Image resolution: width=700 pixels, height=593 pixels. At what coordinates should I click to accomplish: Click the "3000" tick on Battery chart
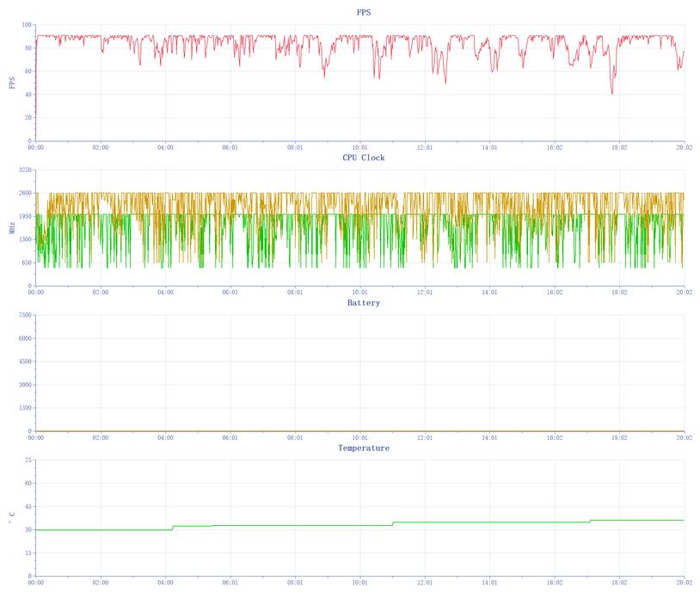26,385
